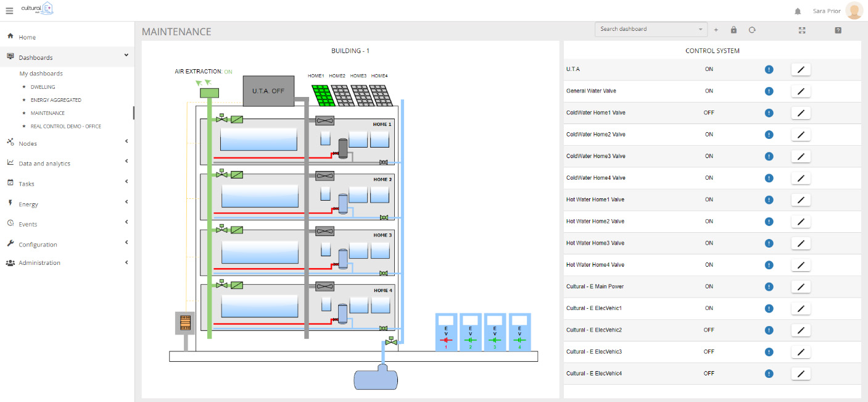Open the ENERGY AGGREGATED dashboard
The width and height of the screenshot is (868, 402).
tap(56, 100)
